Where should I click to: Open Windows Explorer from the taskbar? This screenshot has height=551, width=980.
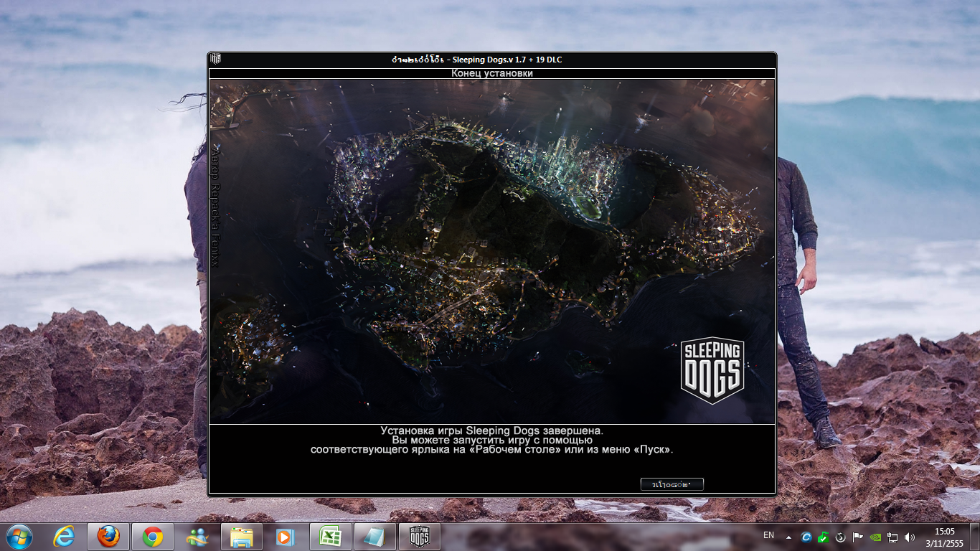[241, 537]
